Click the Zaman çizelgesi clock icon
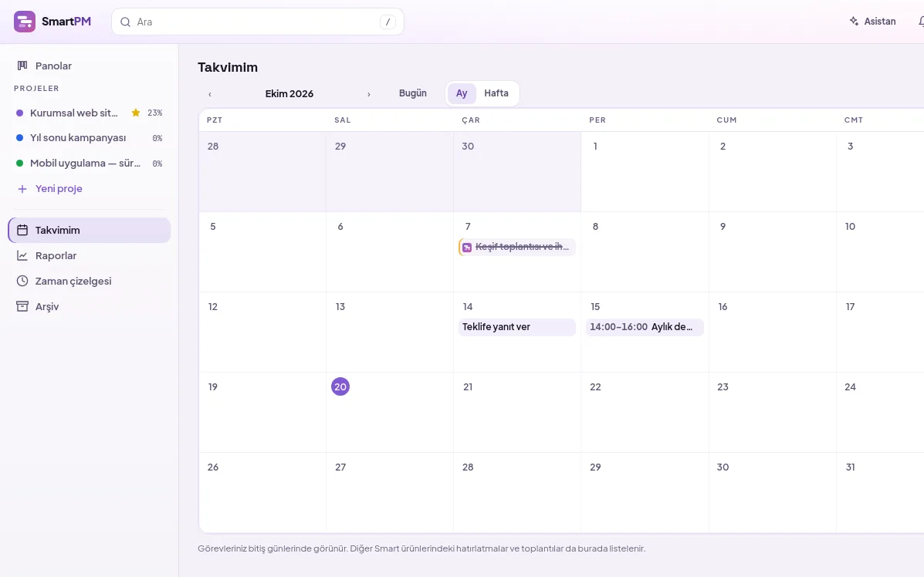Screen dimensions: 924x577 coord(22,281)
